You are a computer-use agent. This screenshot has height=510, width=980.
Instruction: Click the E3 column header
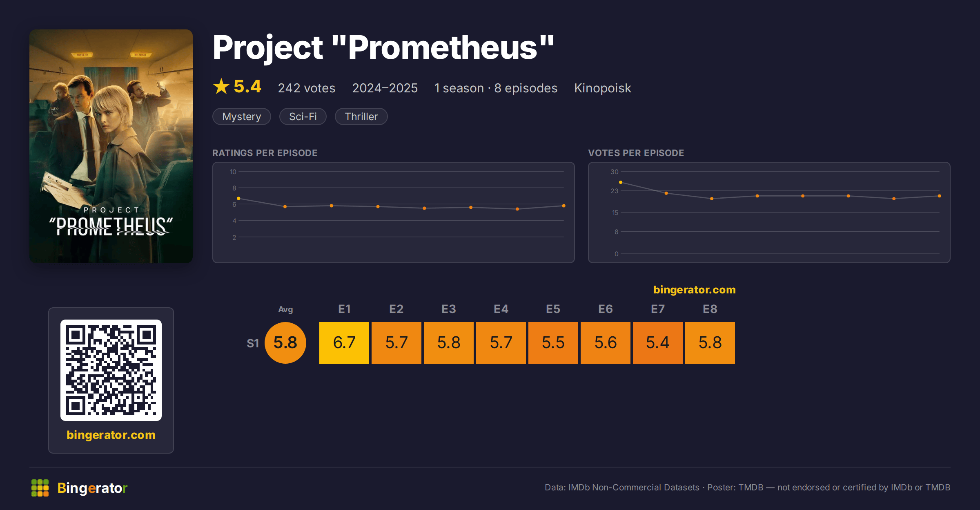[x=449, y=309]
